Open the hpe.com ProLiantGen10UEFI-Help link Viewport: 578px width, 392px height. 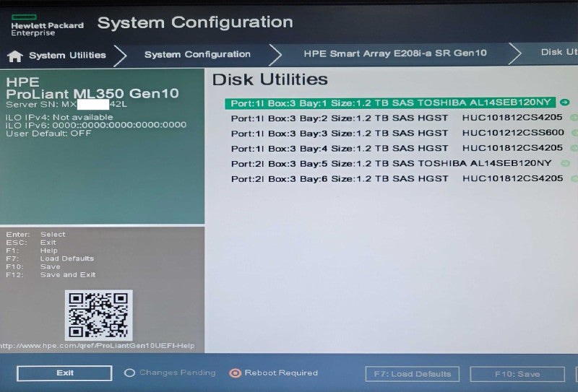coord(98,346)
